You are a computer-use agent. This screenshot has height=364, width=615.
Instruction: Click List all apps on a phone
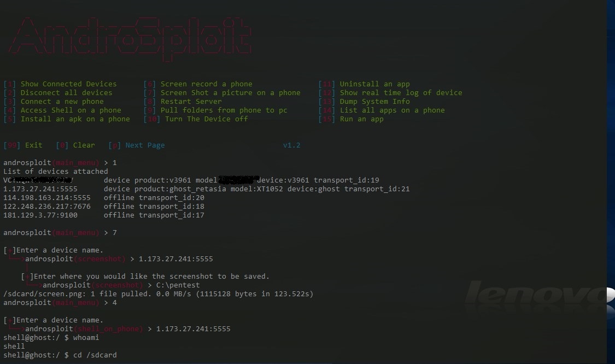tap(382, 110)
